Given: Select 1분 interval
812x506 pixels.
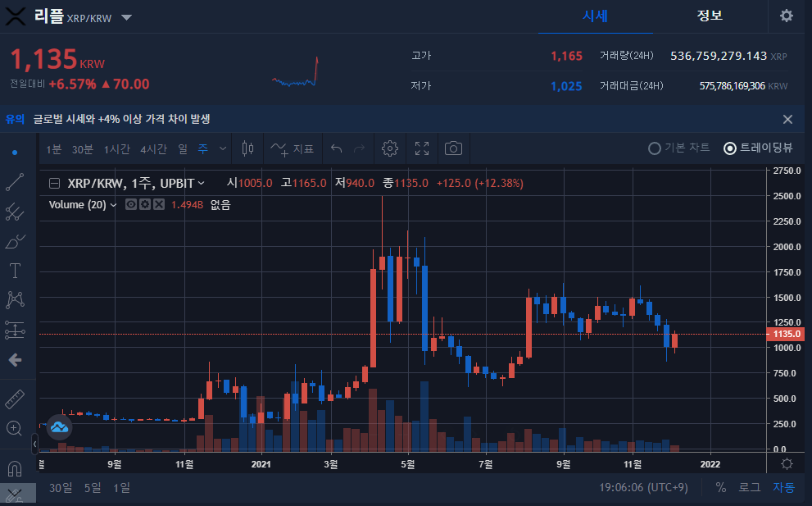Looking at the screenshot, I should [54, 149].
